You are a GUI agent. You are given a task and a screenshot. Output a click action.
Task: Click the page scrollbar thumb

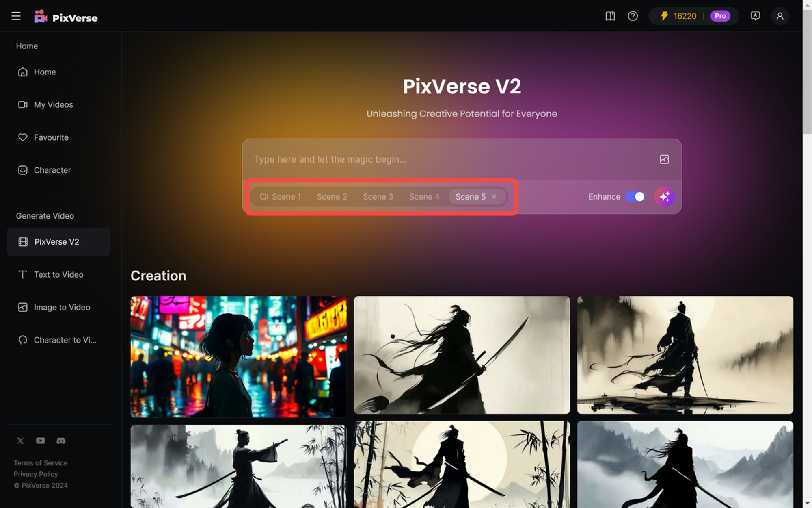pyautogui.click(x=807, y=72)
